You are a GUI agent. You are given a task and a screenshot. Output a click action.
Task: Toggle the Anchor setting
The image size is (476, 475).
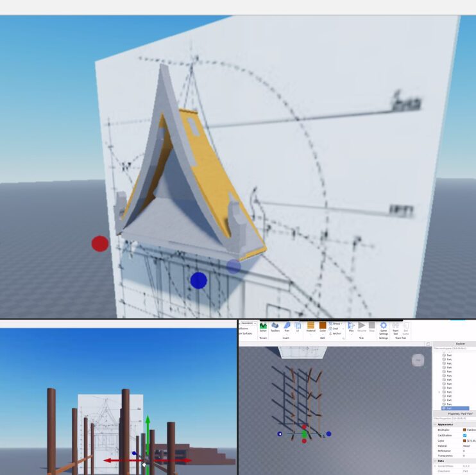click(336, 333)
